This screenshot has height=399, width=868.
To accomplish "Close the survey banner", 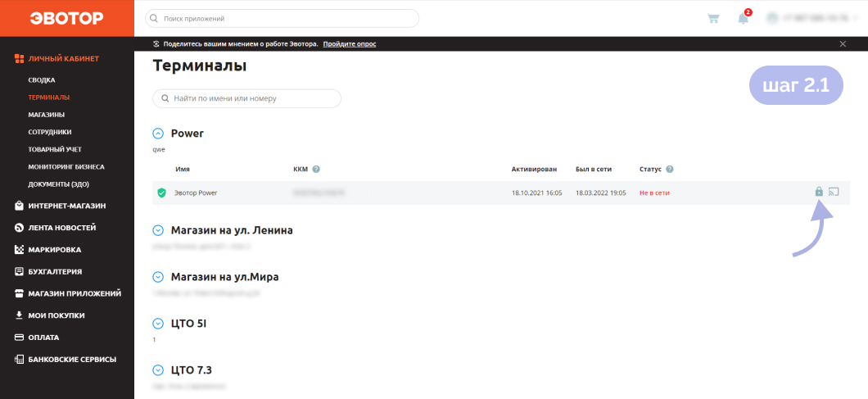I will pyautogui.click(x=843, y=43).
